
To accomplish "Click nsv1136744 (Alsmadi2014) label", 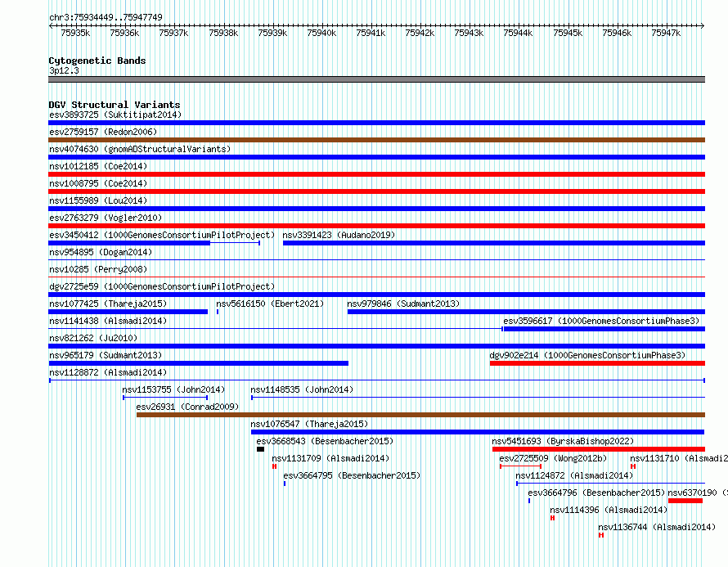I will (657, 527).
